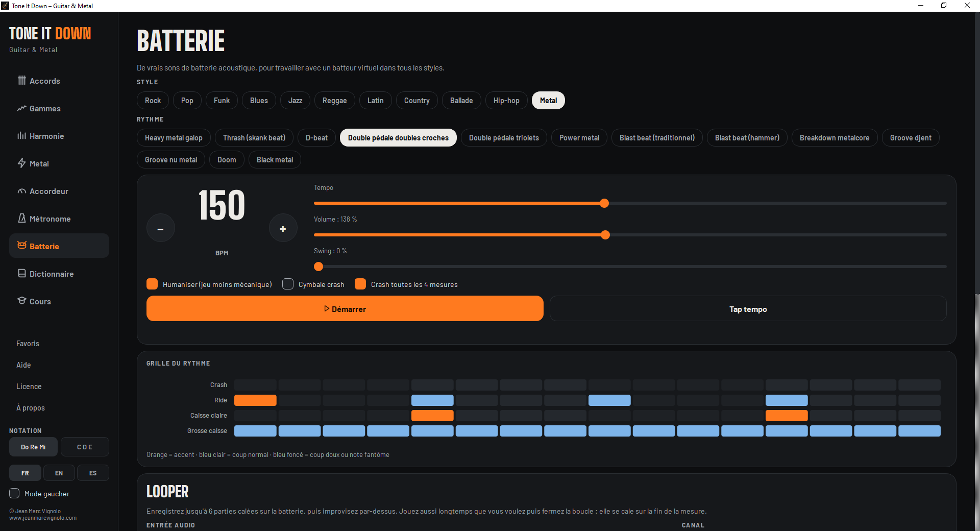The height and width of the screenshot is (531, 980).
Task: Select Groove djent rhythm
Action: point(911,138)
